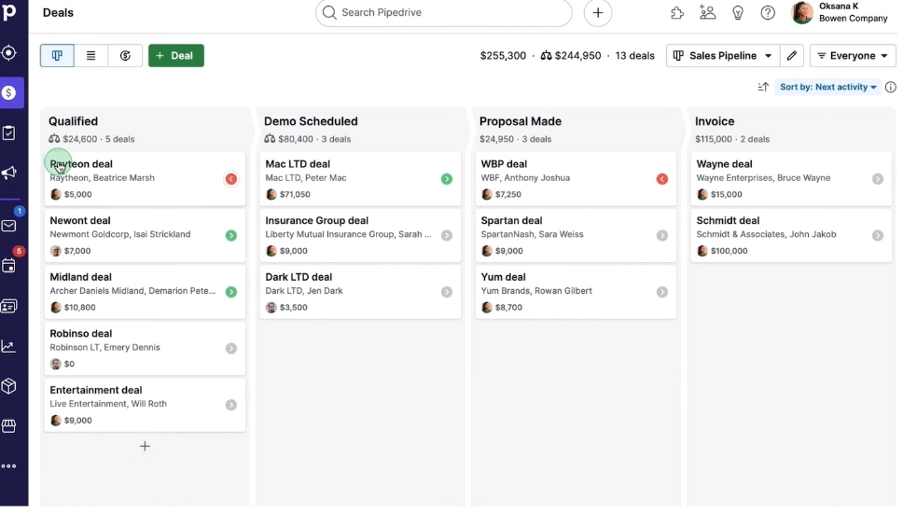Click Spartan deal activity icon
904x514 pixels.
[662, 235]
